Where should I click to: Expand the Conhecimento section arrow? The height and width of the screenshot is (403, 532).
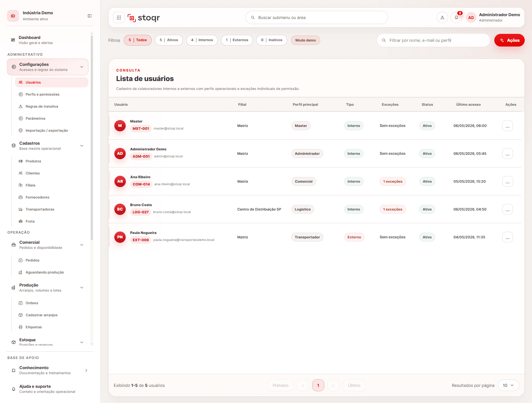click(x=86, y=370)
